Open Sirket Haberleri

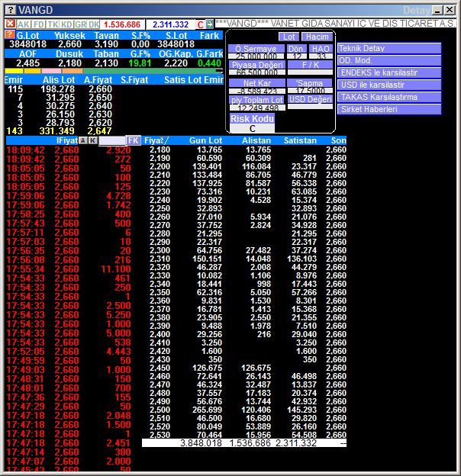click(x=389, y=109)
